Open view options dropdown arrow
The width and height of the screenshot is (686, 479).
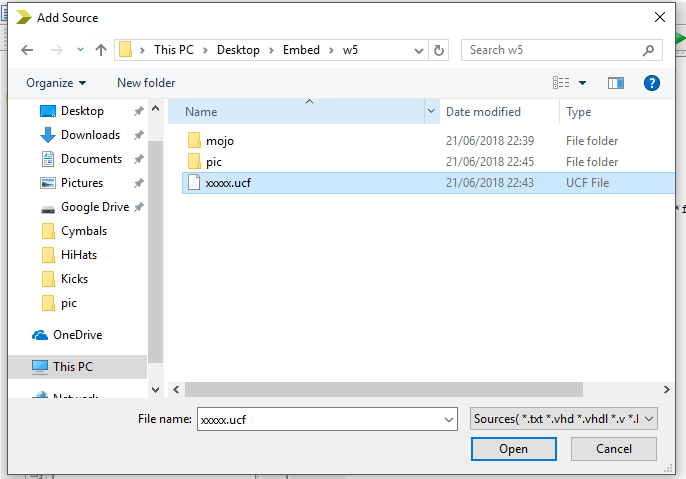tap(582, 83)
